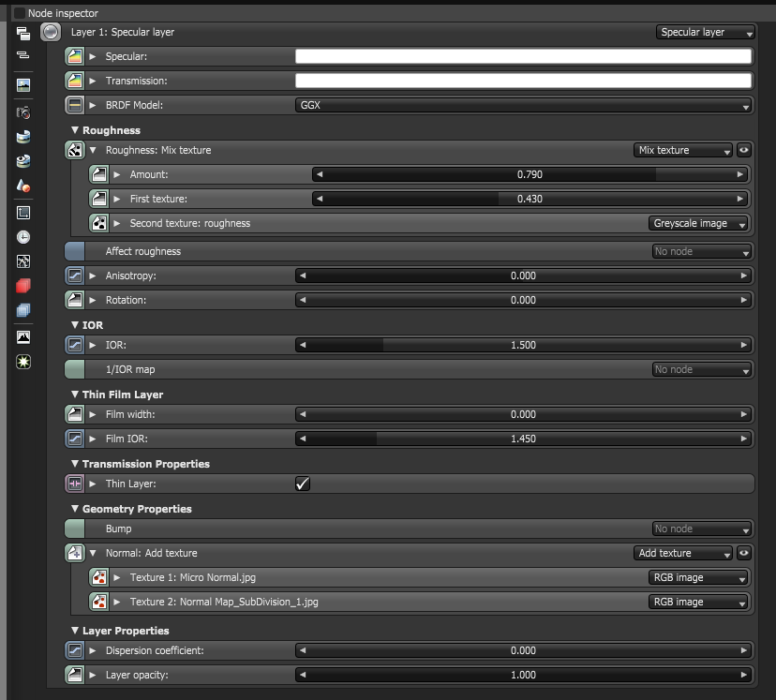This screenshot has height=700, width=776.
Task: Click the Bump pin square
Action: click(x=75, y=529)
